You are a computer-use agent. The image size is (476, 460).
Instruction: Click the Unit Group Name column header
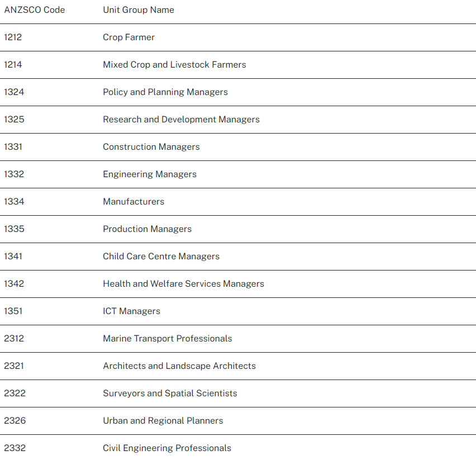click(x=138, y=10)
